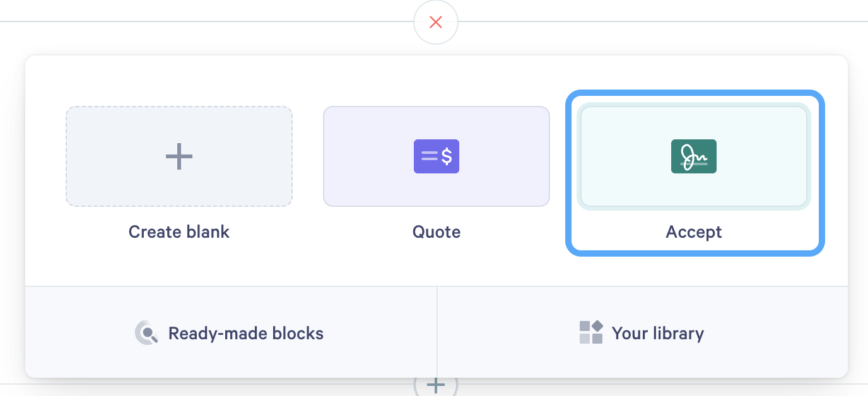Viewport: 868px width, 396px height.
Task: Click the Your library shapes icon
Action: tap(591, 332)
